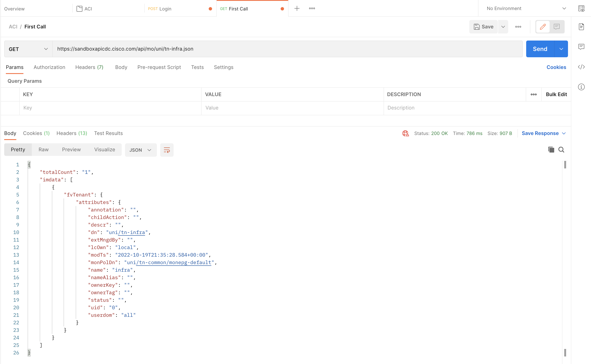Search within the response body
The height and width of the screenshot is (364, 591).
561,149
